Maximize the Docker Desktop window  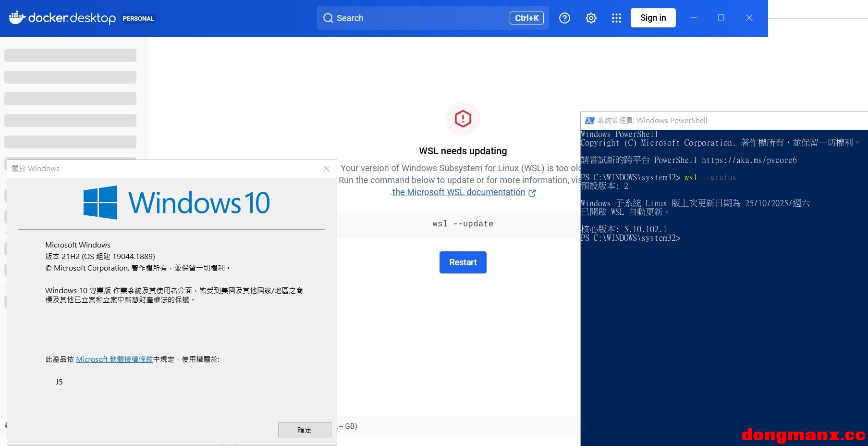[x=721, y=18]
